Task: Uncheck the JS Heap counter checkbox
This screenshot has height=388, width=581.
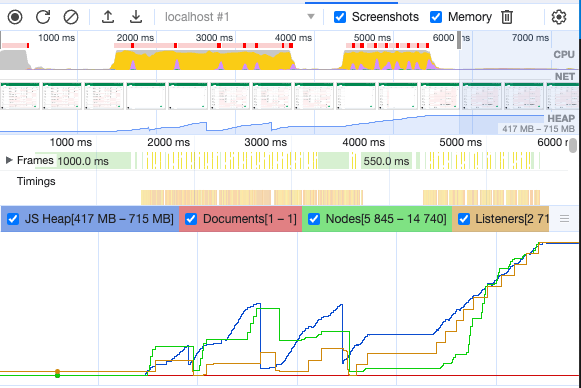Action: coord(13,219)
